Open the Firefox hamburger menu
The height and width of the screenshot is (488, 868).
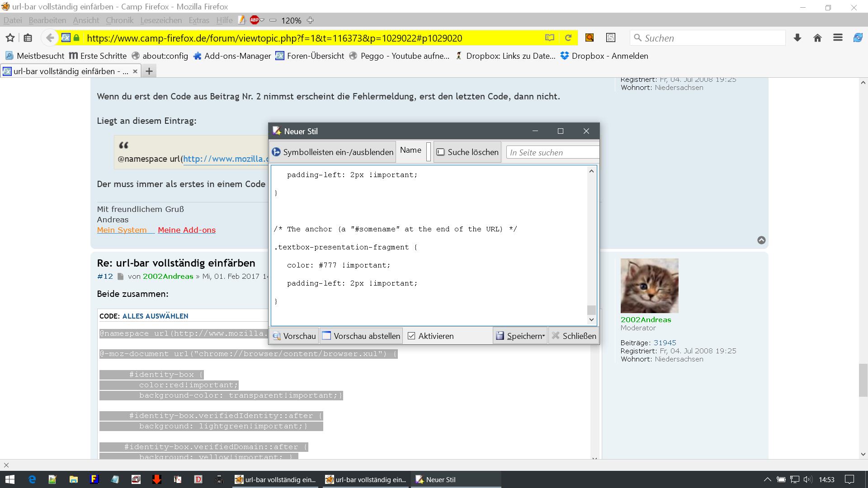pos(838,38)
